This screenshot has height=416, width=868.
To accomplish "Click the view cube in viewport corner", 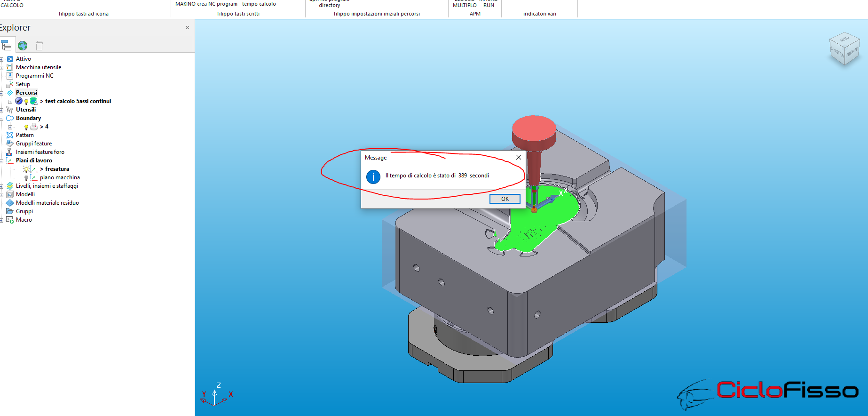I will (x=844, y=49).
